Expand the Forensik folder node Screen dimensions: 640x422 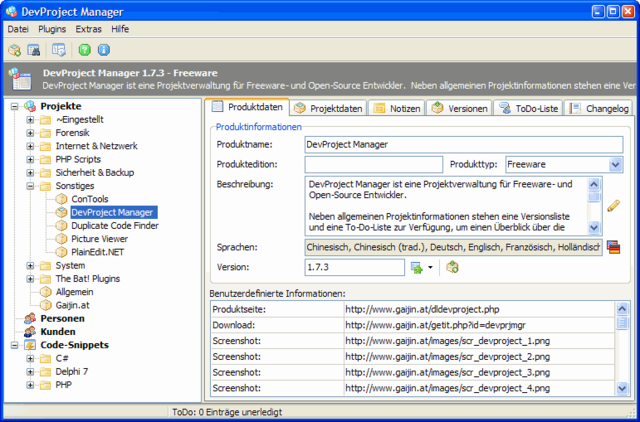[x=30, y=133]
